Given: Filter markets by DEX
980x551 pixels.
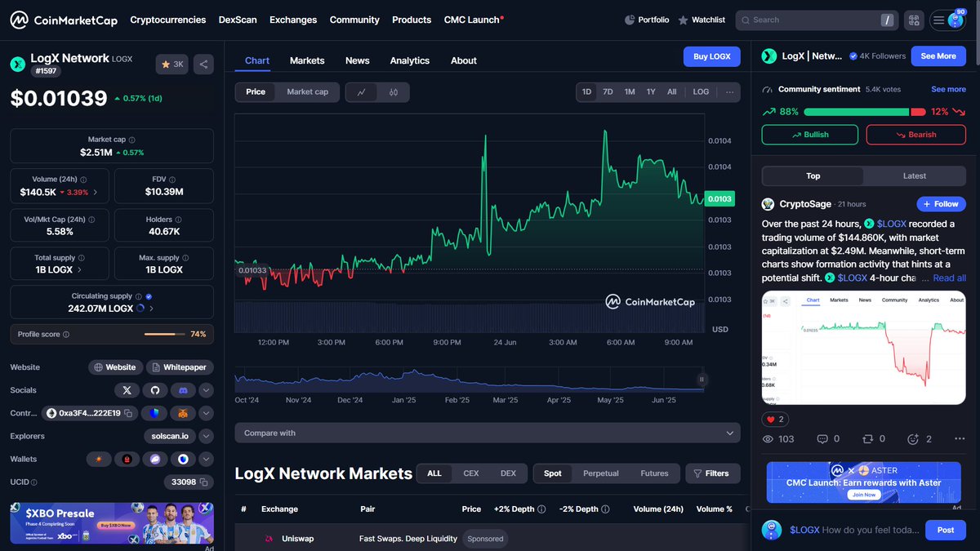Looking at the screenshot, I should (508, 473).
